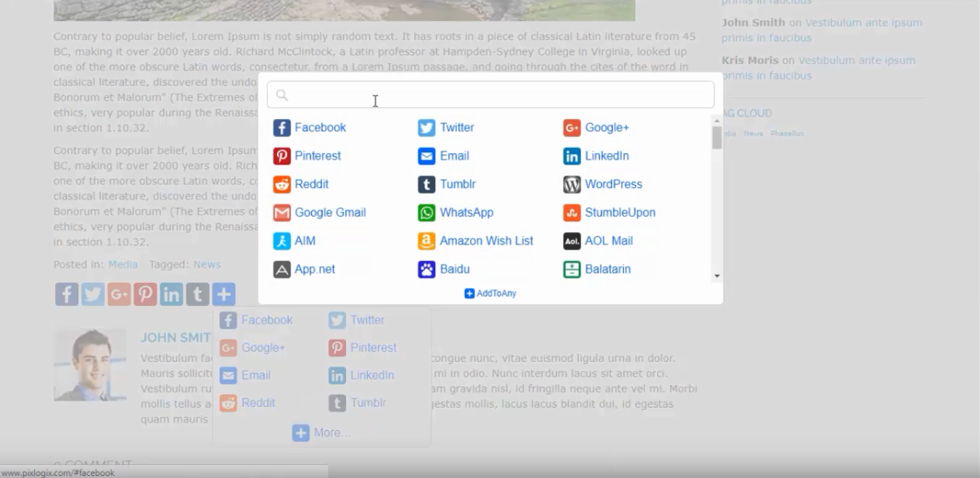Click the App.net icon

pos(281,269)
